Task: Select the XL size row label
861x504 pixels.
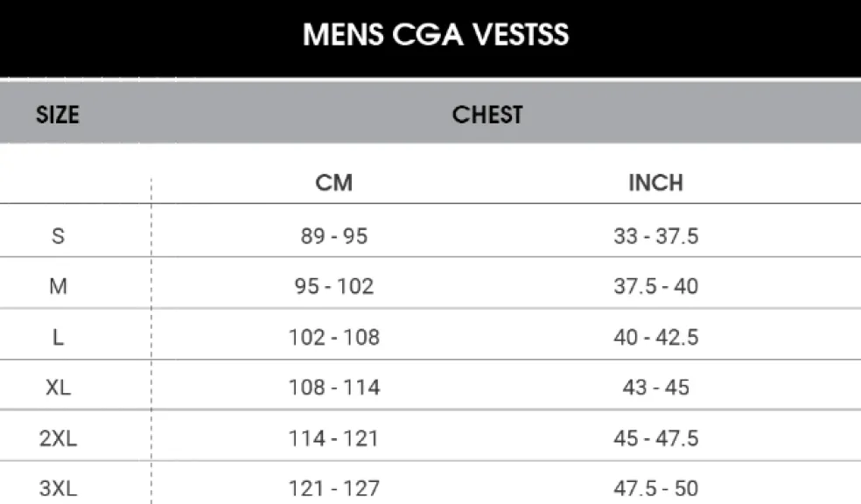Action: click(58, 388)
